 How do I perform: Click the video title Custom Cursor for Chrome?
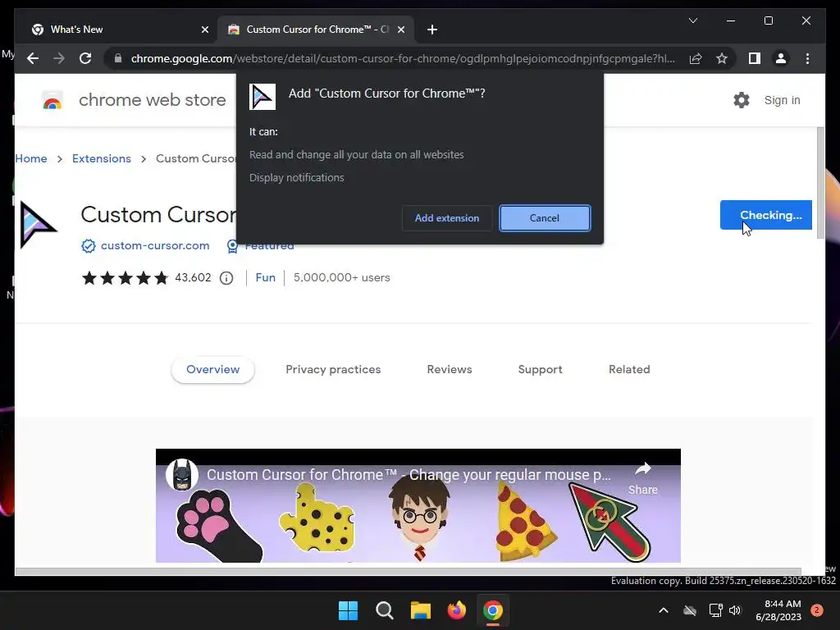409,475
